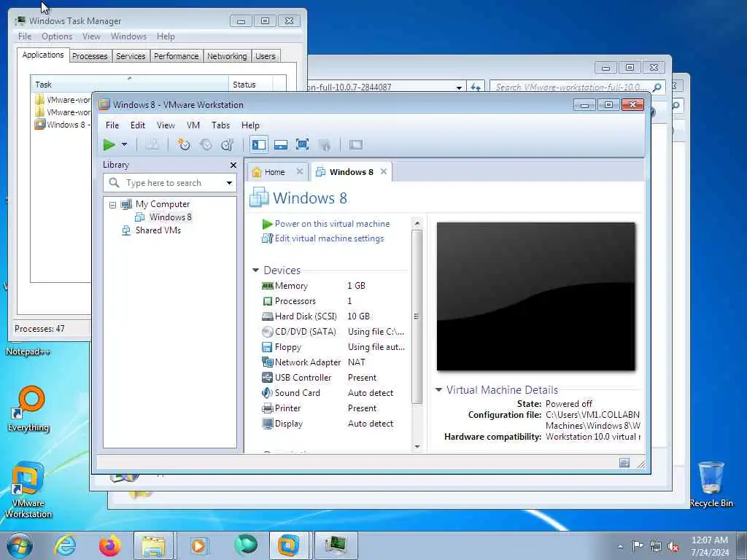Click the Display device icon
Screen dimensions: 747x560
[x=267, y=424]
